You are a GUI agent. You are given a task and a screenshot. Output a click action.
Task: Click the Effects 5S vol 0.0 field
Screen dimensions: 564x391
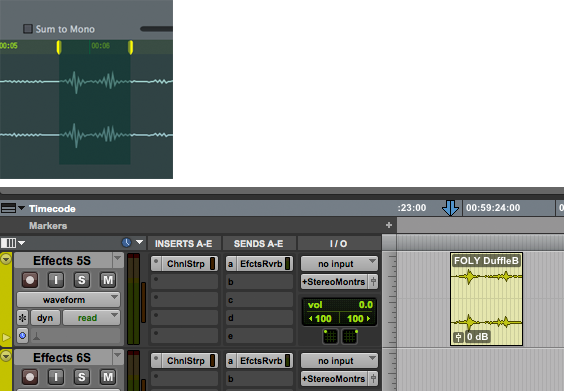click(x=339, y=305)
